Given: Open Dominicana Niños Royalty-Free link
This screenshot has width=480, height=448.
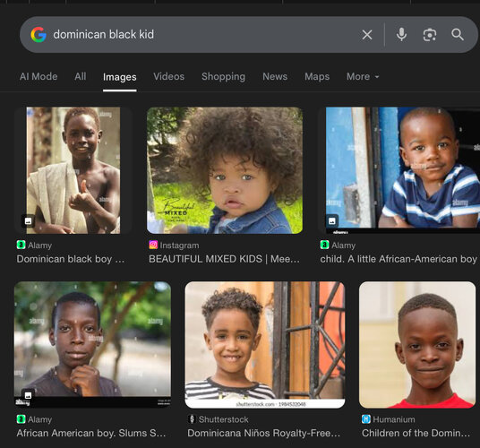Looking at the screenshot, I should 263,433.
